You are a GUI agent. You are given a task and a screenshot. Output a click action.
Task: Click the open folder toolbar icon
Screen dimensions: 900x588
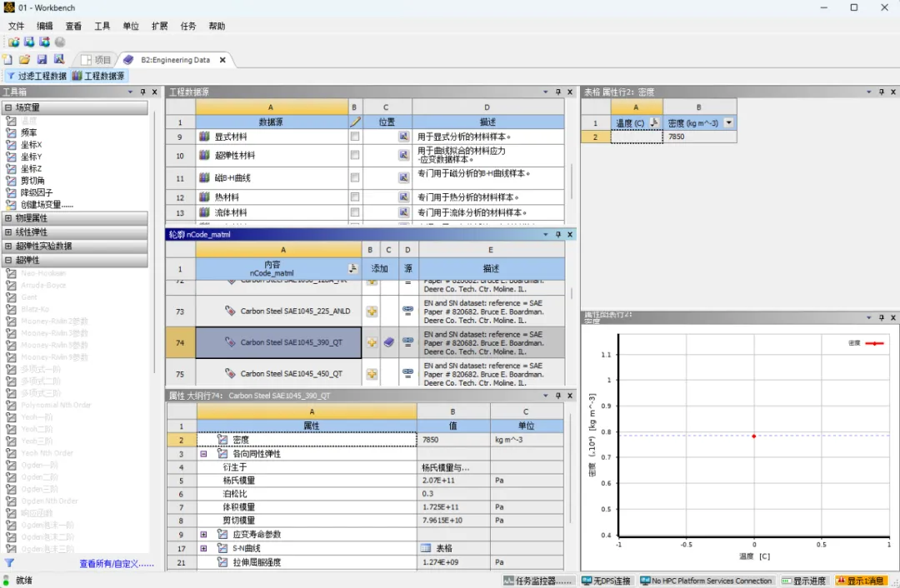(24, 60)
